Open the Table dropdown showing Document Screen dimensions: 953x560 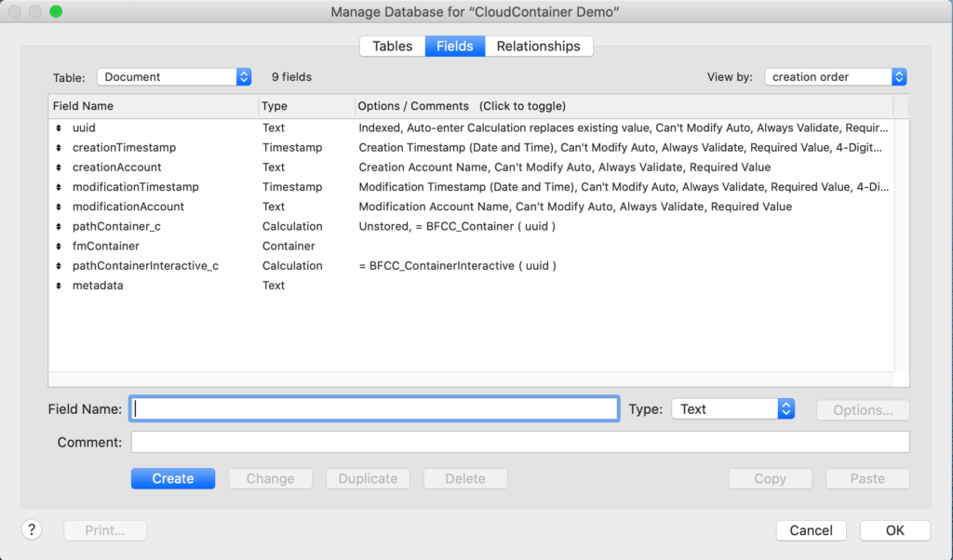175,77
